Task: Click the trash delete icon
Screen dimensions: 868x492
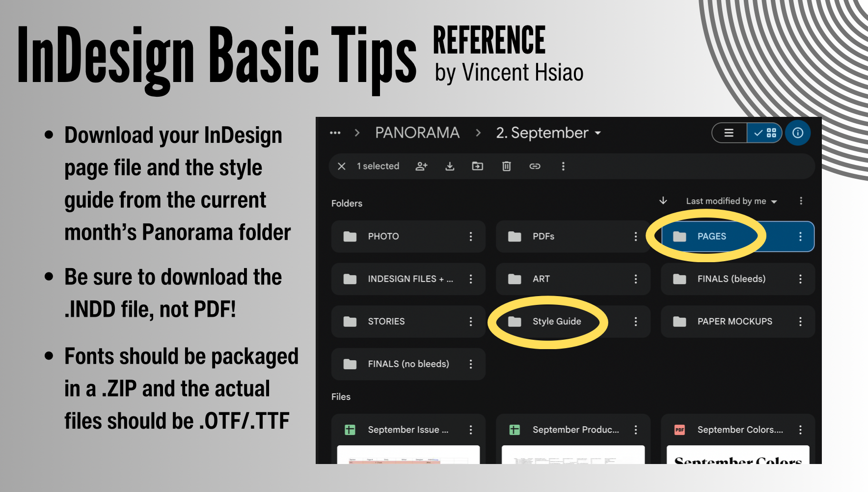Action: coord(507,166)
